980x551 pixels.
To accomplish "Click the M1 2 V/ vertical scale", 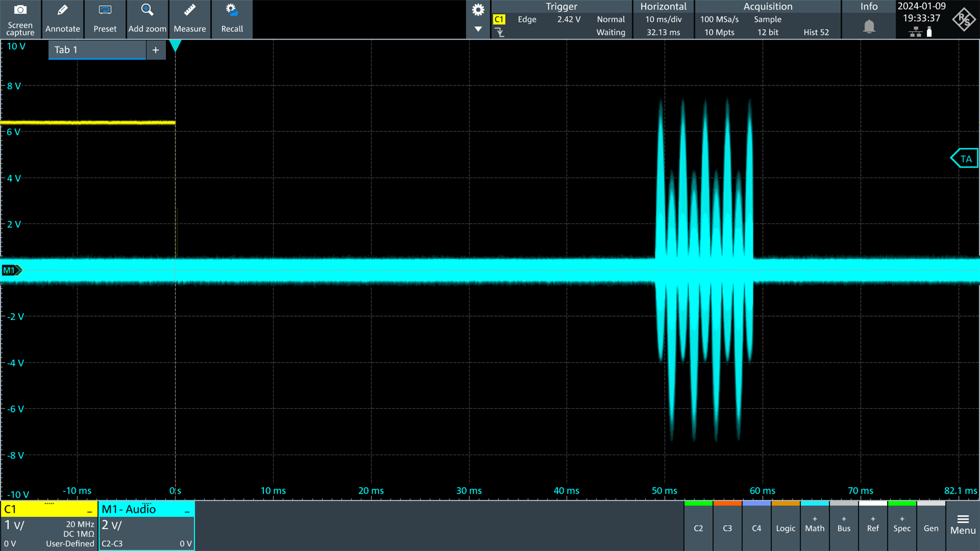I will [112, 525].
